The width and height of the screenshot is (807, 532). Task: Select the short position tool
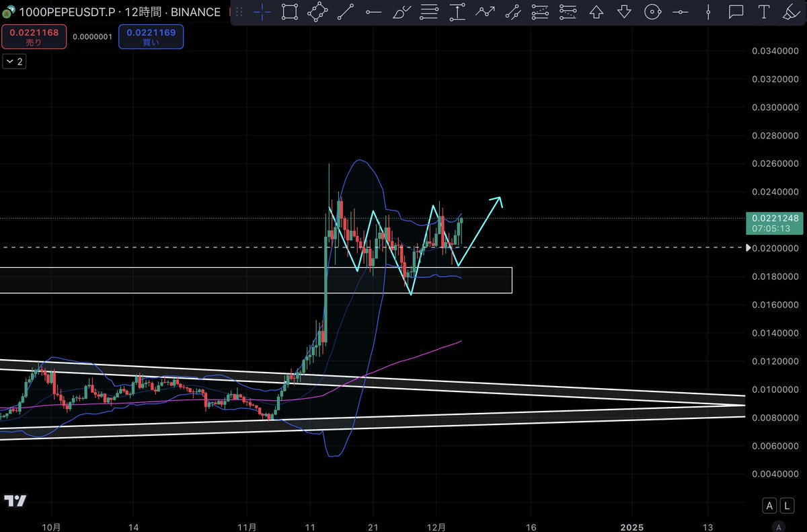point(568,12)
